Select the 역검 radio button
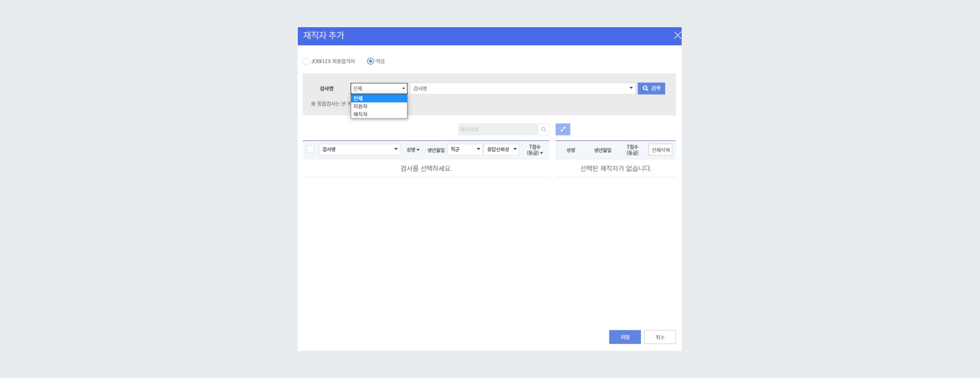Viewport: 980px width, 378px height. click(x=370, y=61)
